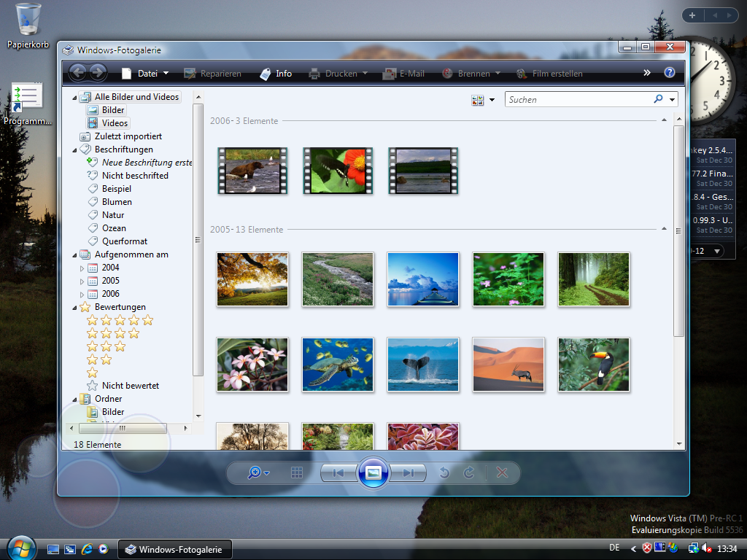Image resolution: width=747 pixels, height=560 pixels.
Task: Collapse the Beschriftungen tree section
Action: click(74, 149)
